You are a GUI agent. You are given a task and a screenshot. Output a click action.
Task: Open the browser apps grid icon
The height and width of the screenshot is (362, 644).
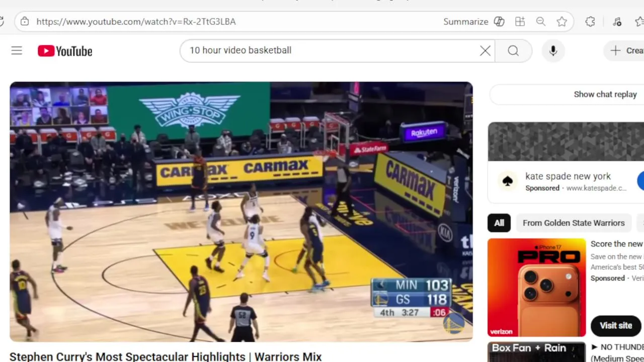[x=520, y=22]
